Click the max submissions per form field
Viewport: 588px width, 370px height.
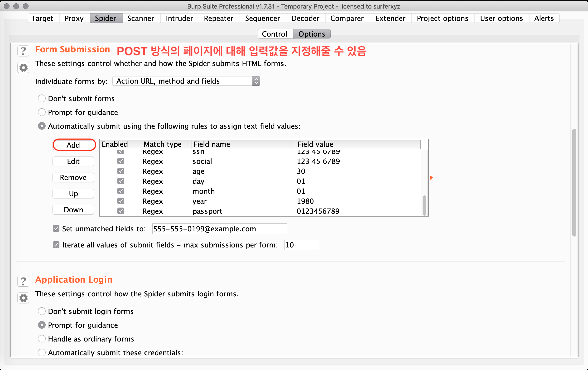[x=301, y=245]
